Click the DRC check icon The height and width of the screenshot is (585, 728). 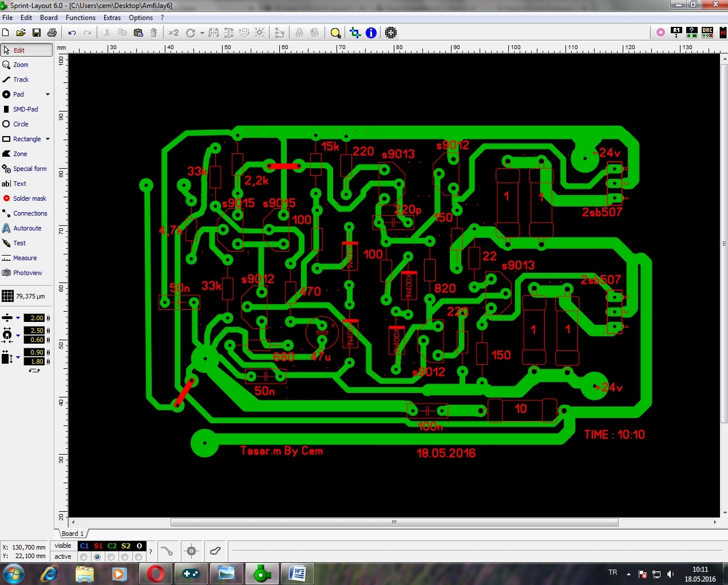pos(707,33)
